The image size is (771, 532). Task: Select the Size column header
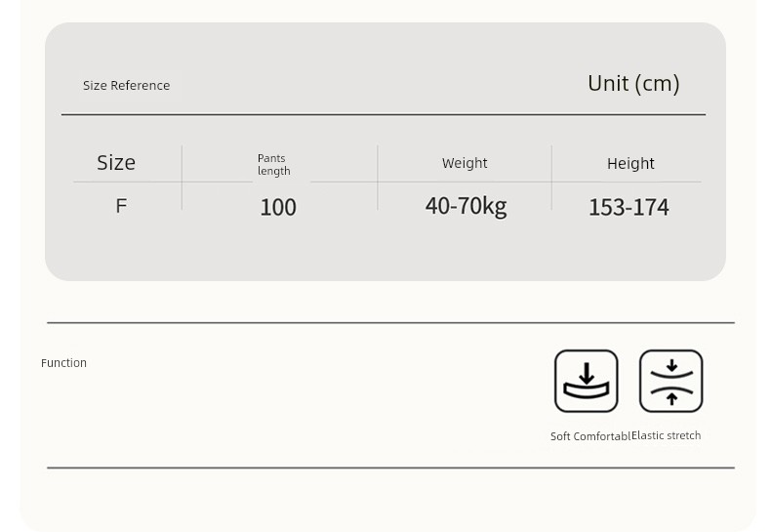pyautogui.click(x=116, y=163)
